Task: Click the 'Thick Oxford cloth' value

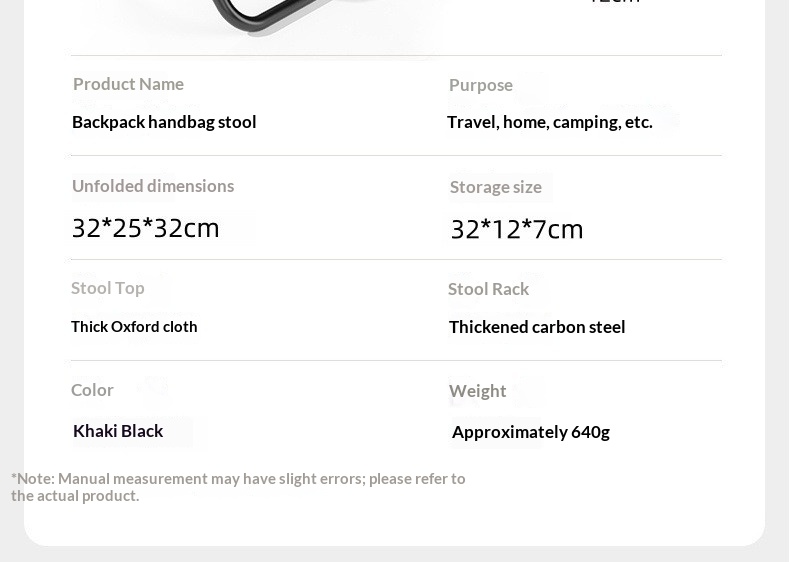Action: tap(134, 327)
